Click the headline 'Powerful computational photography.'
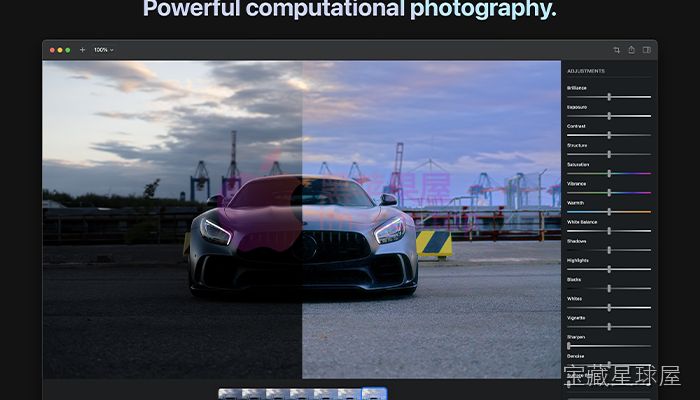This screenshot has width=700, height=400. [x=350, y=8]
